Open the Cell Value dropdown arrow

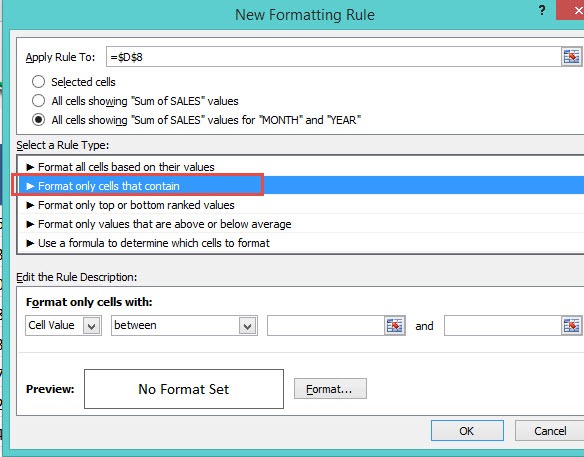(92, 326)
